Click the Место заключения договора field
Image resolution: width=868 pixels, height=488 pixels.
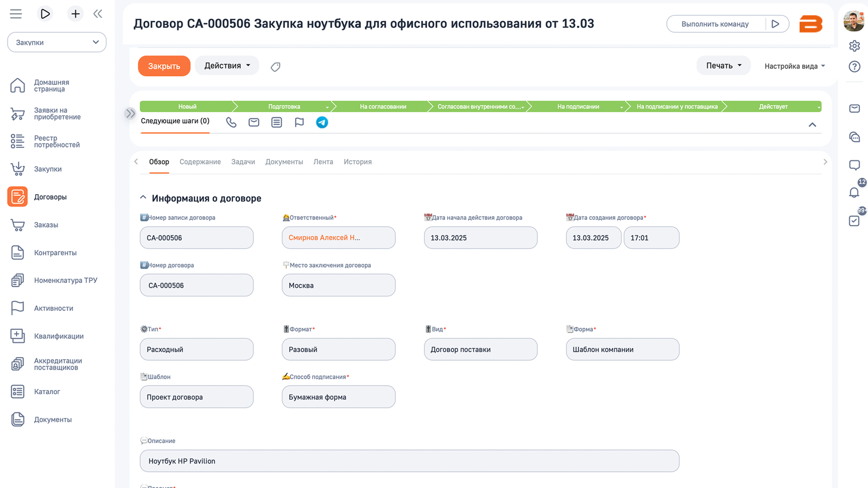pyautogui.click(x=338, y=285)
